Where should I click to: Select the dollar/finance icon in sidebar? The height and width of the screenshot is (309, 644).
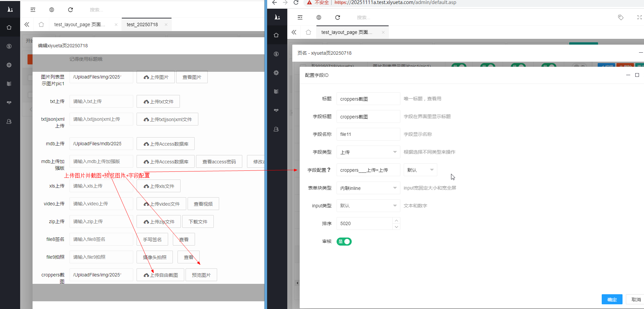click(9, 46)
